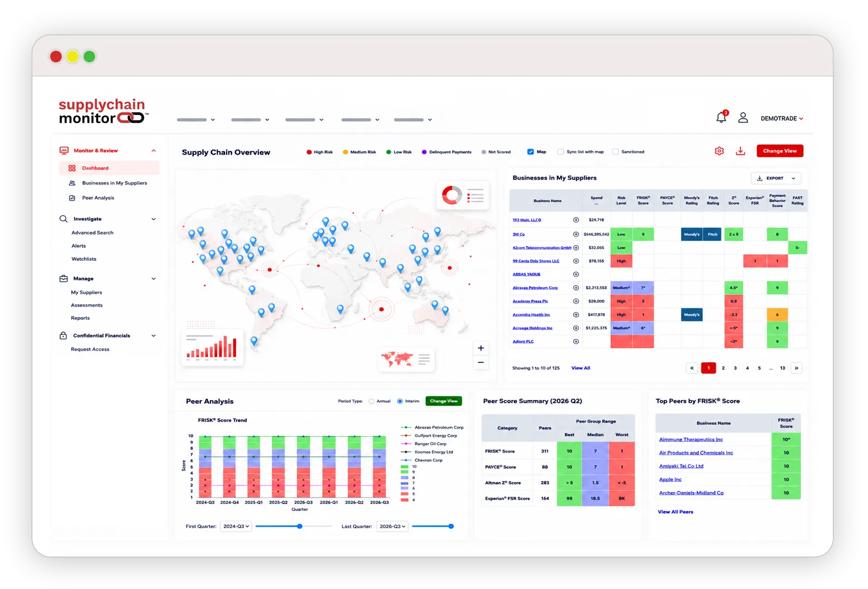The image size is (868, 589).
Task: Click the download icon beside Change View
Action: (741, 151)
